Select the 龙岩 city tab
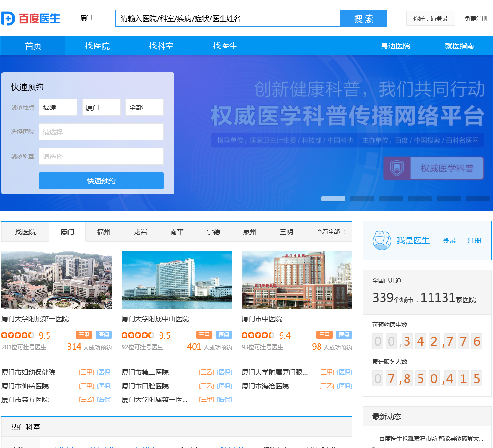 point(140,232)
